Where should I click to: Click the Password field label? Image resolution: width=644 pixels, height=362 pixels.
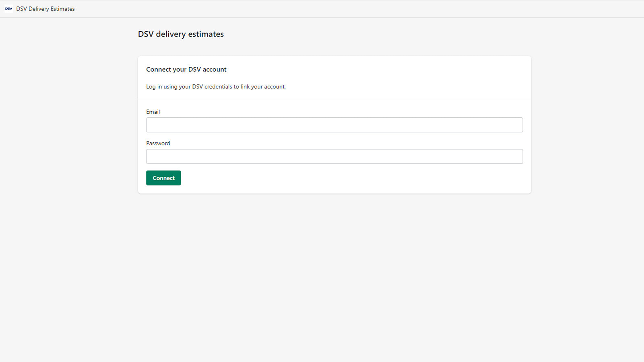coord(158,143)
